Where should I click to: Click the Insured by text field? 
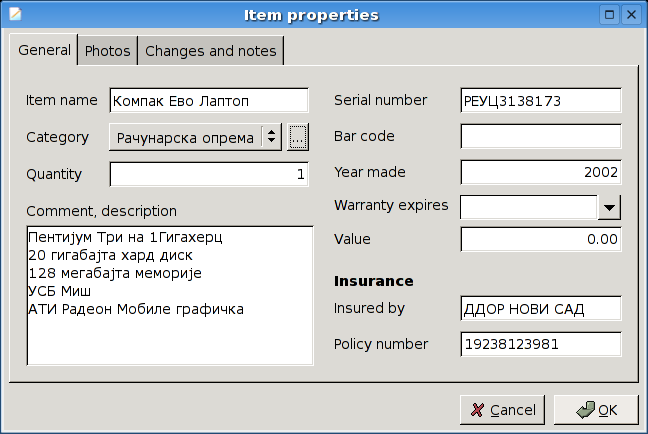click(540, 308)
